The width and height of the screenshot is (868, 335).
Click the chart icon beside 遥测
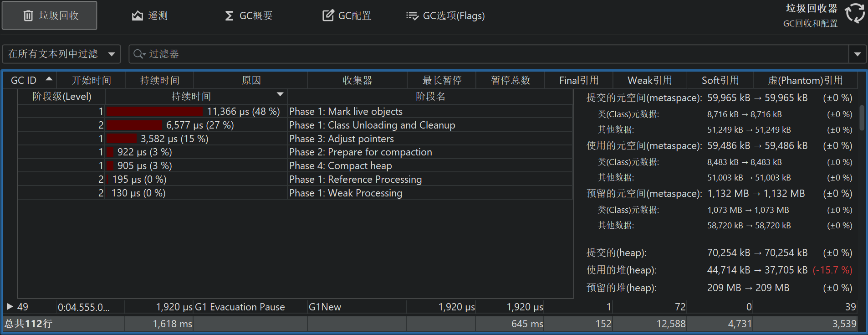[x=137, y=16]
